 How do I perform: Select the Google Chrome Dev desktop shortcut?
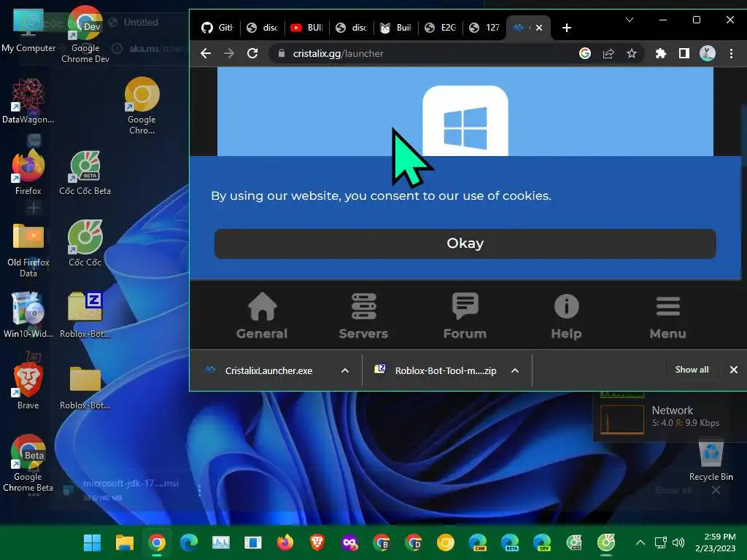[85, 34]
